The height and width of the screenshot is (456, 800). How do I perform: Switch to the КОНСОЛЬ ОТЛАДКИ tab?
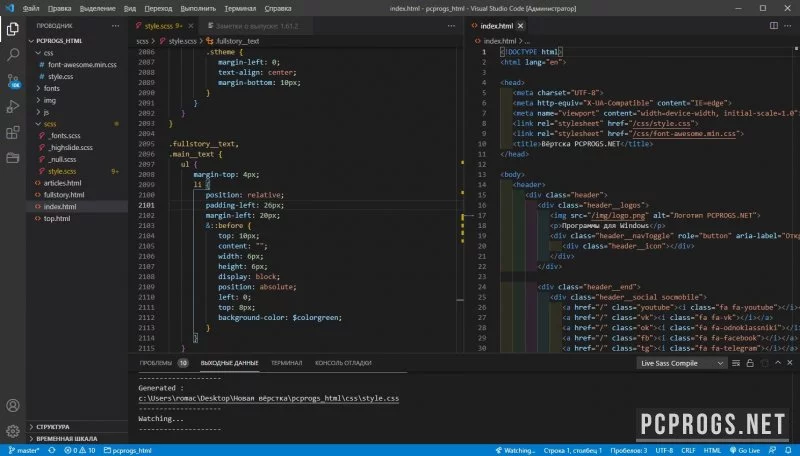coord(343,363)
